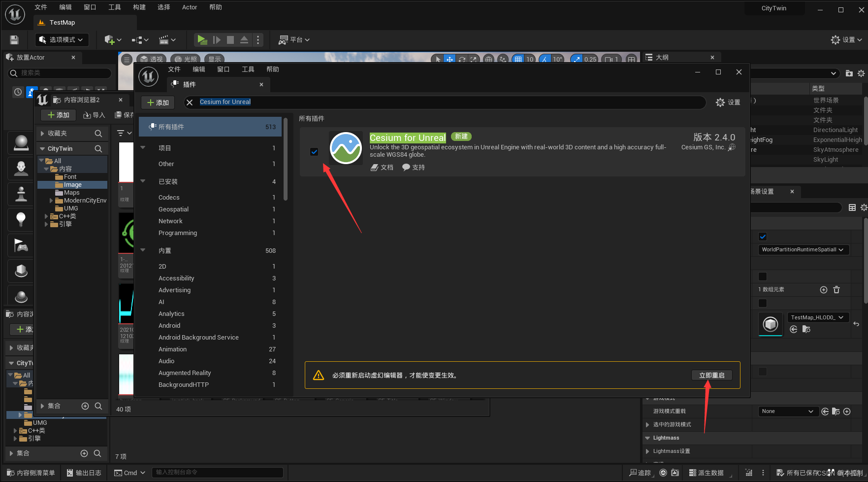Open main editor 构建 menu

point(139,7)
